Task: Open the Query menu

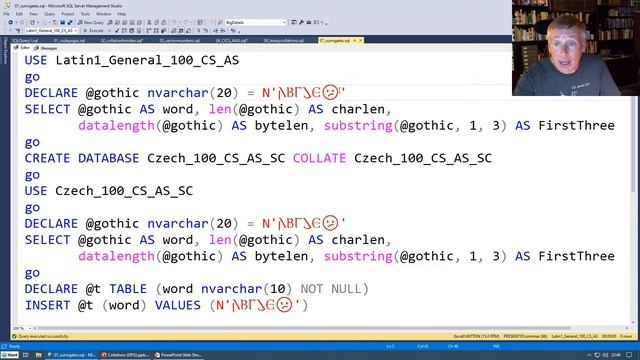Action: tap(49, 14)
